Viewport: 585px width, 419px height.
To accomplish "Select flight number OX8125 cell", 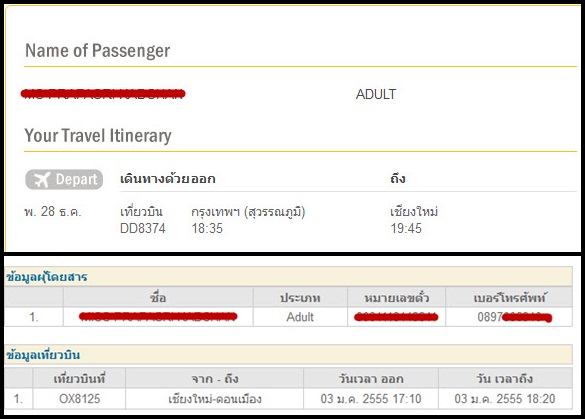I will coord(79,399).
